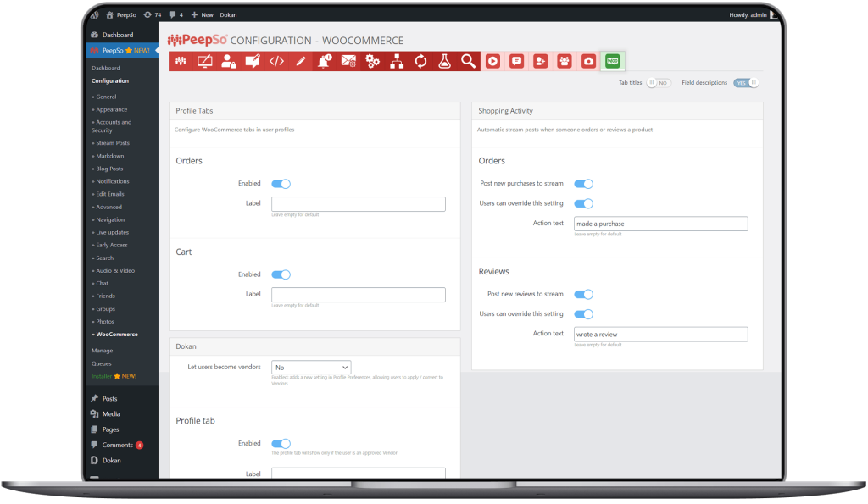Toggle Reviews users can override setting
Viewport: 868px width, 504px height.
click(x=583, y=314)
